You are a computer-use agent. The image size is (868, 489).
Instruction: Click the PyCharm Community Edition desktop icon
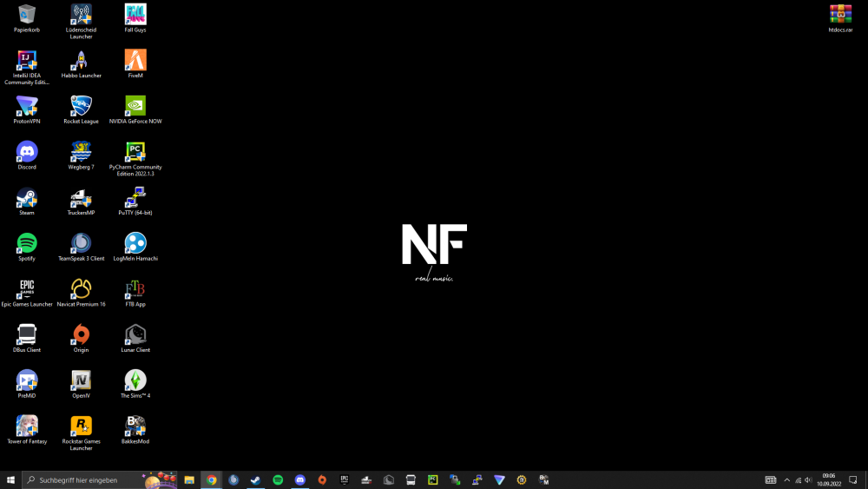[135, 152]
